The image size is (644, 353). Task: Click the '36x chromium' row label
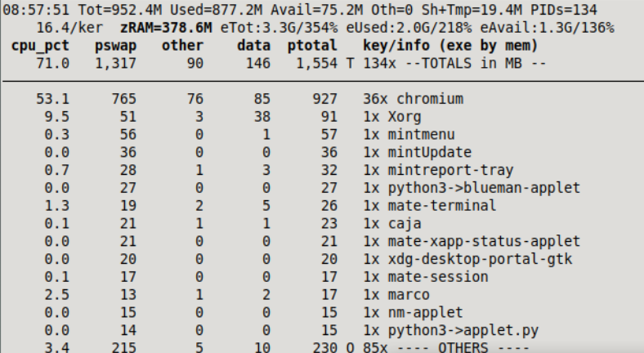pyautogui.click(x=413, y=99)
